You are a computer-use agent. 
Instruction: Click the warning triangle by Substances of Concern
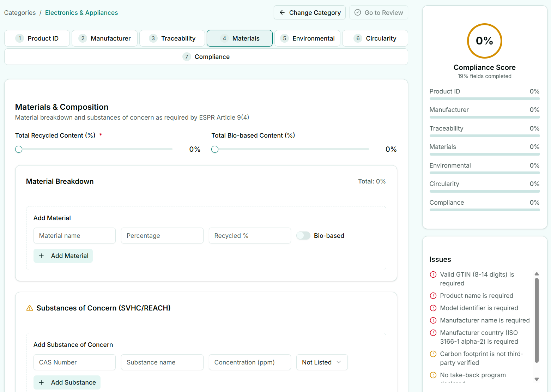point(30,308)
